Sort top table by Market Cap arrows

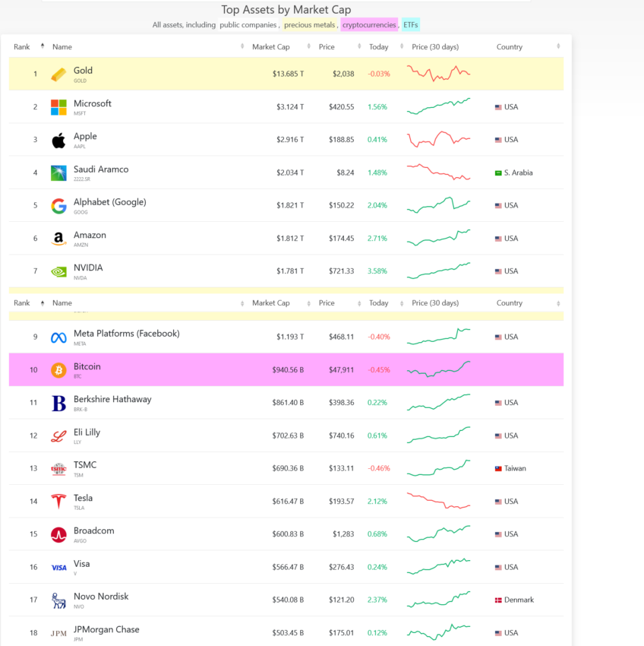[x=309, y=46]
